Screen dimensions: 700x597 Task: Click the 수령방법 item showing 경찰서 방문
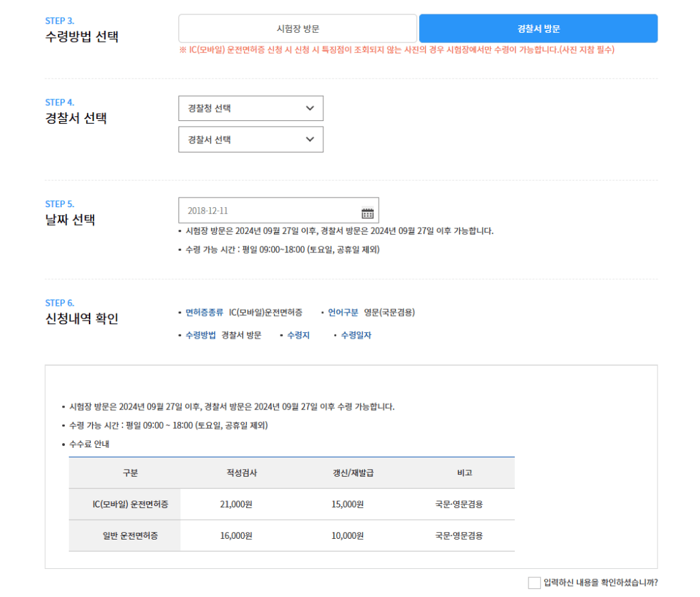tap(200, 334)
